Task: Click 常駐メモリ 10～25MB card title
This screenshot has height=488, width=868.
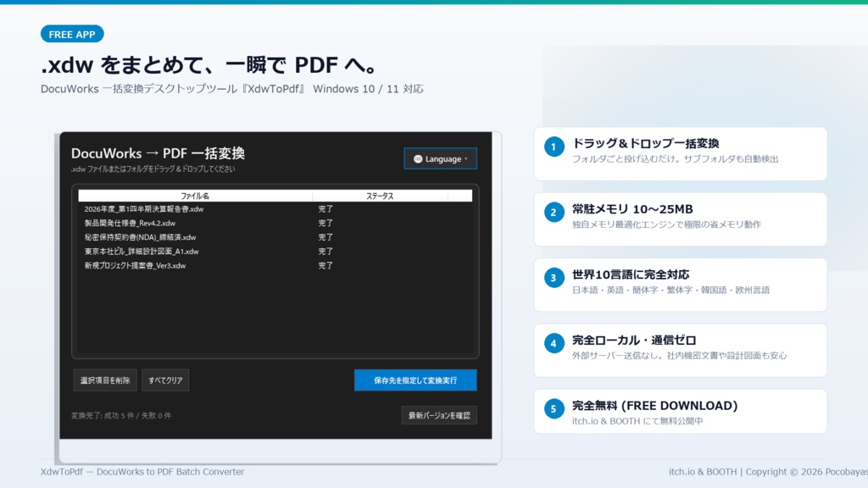Action: click(x=632, y=209)
